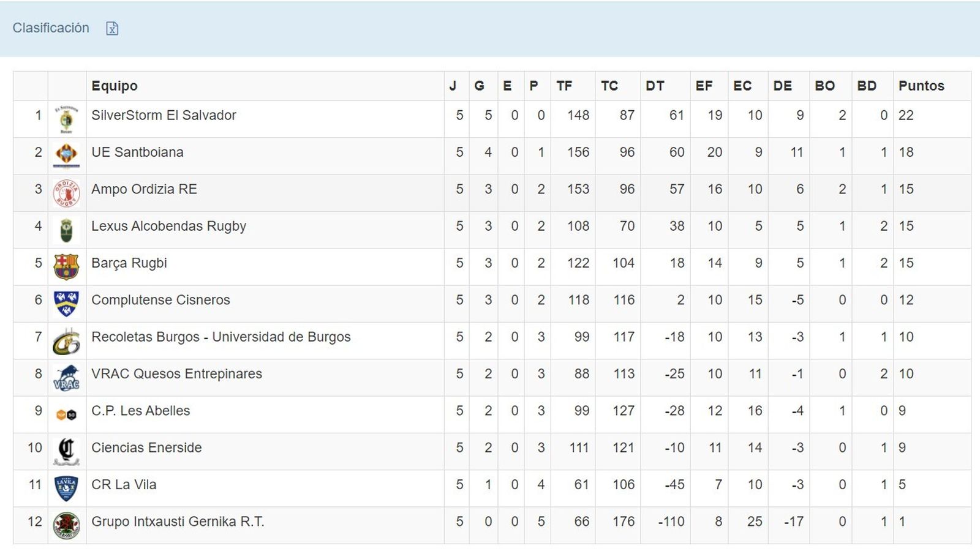
Task: Click the Lexus Alcobendas Rugby crest
Action: 66,230
